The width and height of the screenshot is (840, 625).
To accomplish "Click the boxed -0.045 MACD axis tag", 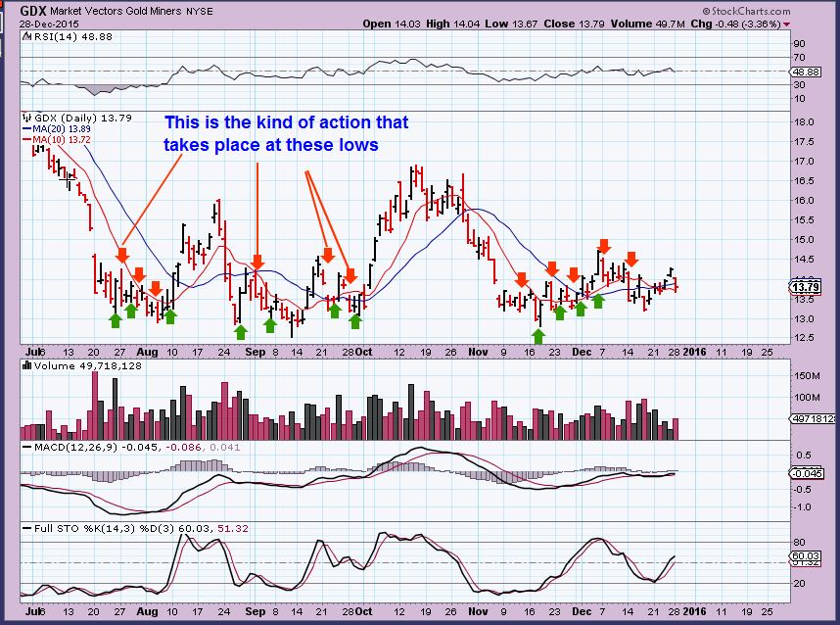I will coord(807,473).
